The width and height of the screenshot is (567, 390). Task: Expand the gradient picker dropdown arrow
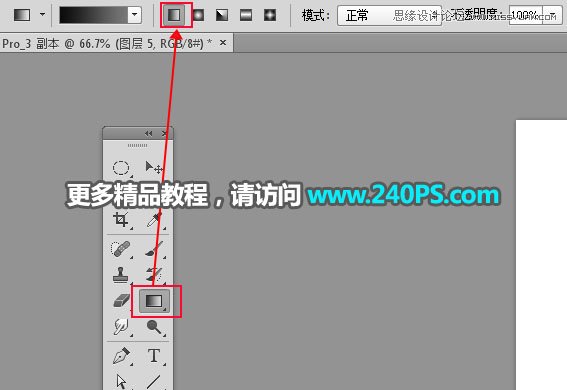(x=134, y=15)
